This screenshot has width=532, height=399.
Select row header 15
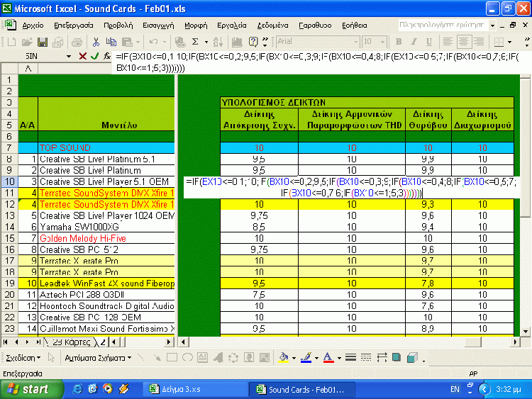(x=9, y=238)
